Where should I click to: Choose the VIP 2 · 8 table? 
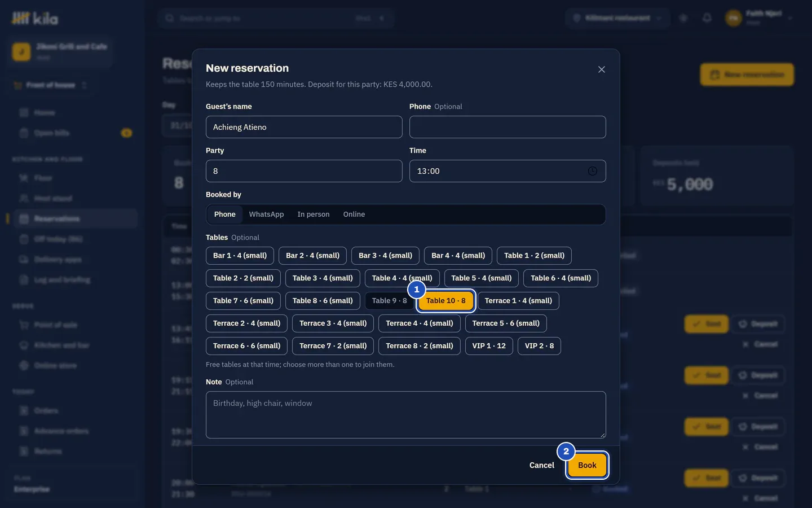[x=540, y=346]
